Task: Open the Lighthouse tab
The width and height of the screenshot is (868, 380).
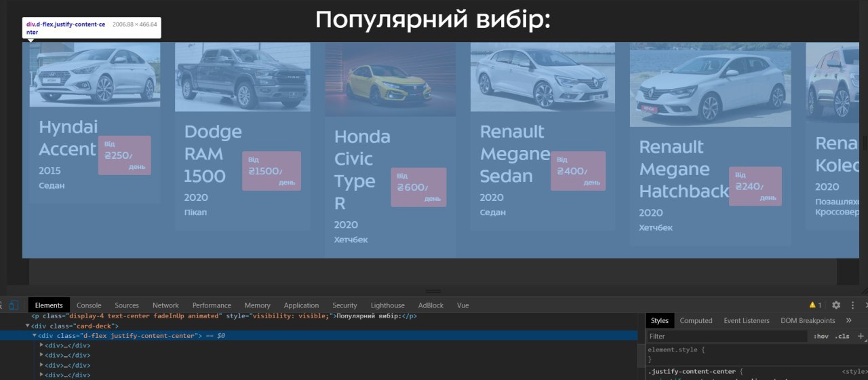Action: pyautogui.click(x=387, y=305)
